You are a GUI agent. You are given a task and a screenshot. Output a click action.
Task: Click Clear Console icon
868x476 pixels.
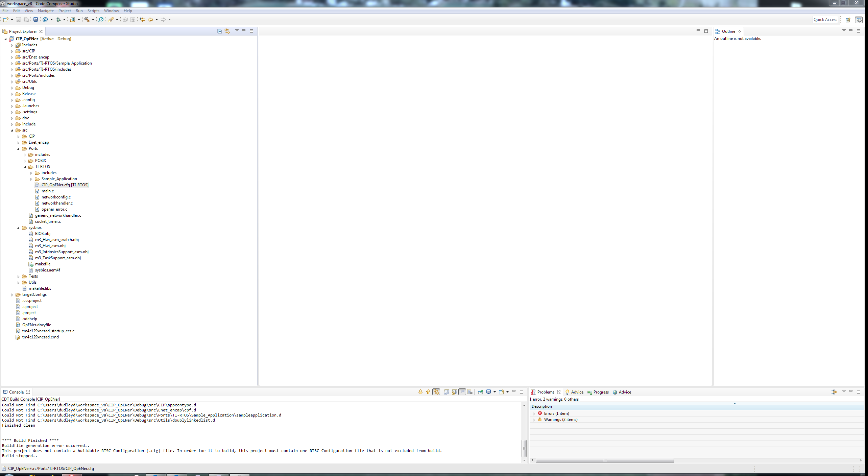coord(470,392)
